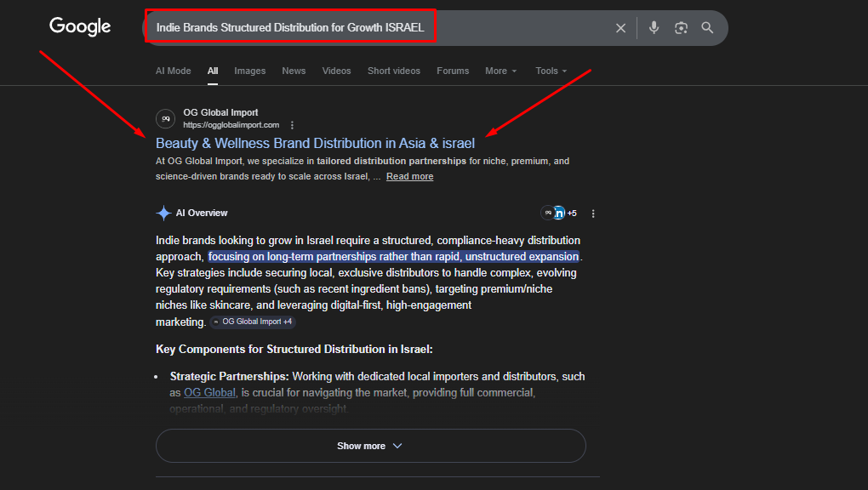Click the +5 sources chip in AI Overview
The width and height of the screenshot is (868, 490).
(x=560, y=213)
